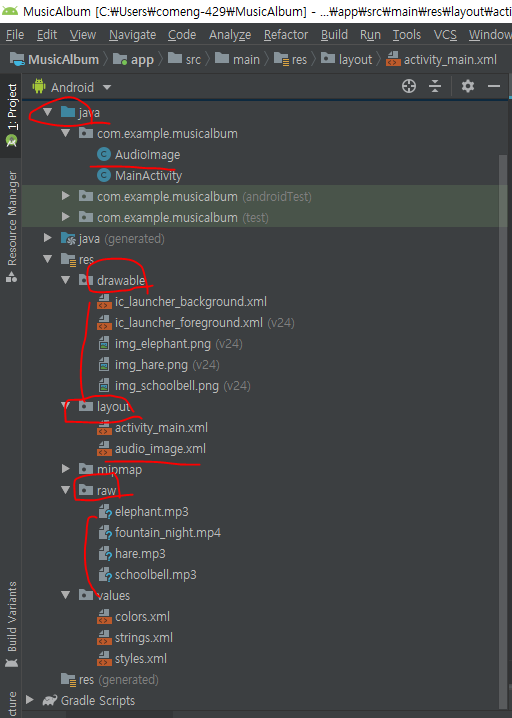
Task: Collapse the raw folder arrow
Action: tap(66, 490)
